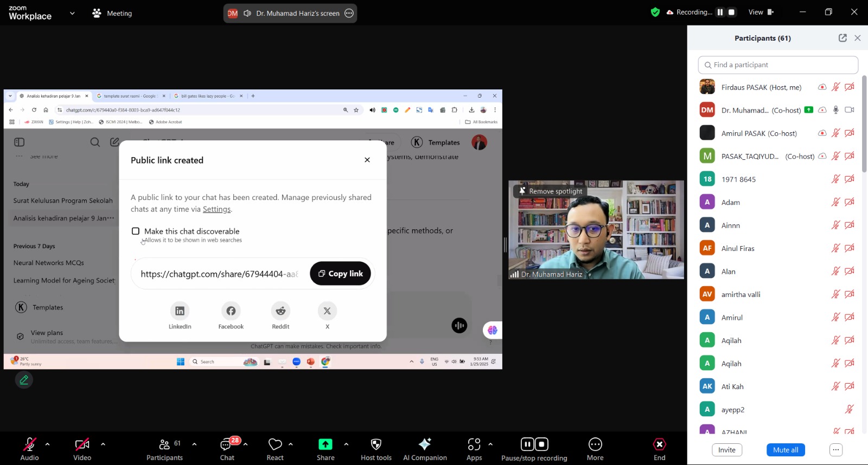The width and height of the screenshot is (868, 465).
Task: Close the Public link created dialog
Action: [x=367, y=160]
